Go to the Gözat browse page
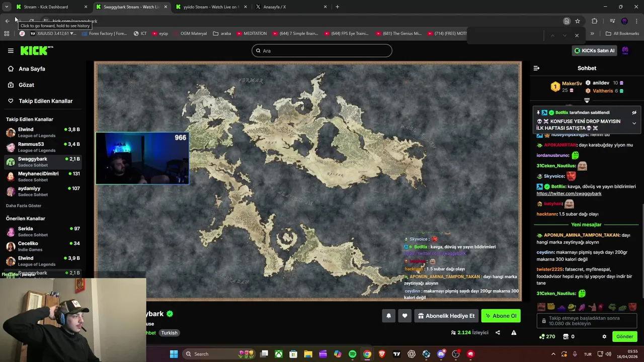 click(x=26, y=85)
